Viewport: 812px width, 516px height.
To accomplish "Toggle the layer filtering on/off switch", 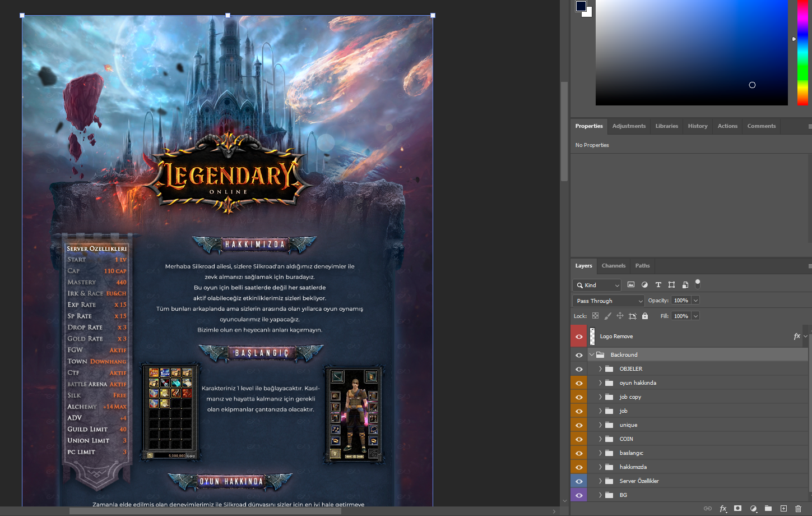I will click(x=698, y=284).
